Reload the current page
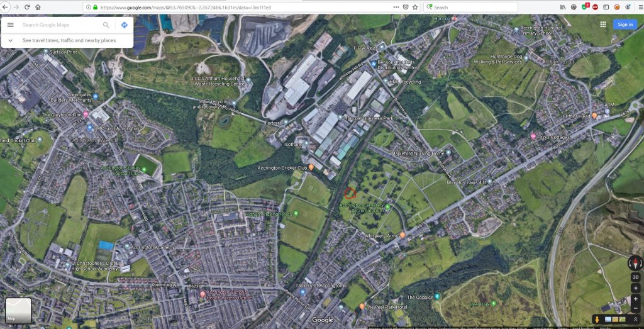Screen dimensions: 644x329 pyautogui.click(x=27, y=7)
